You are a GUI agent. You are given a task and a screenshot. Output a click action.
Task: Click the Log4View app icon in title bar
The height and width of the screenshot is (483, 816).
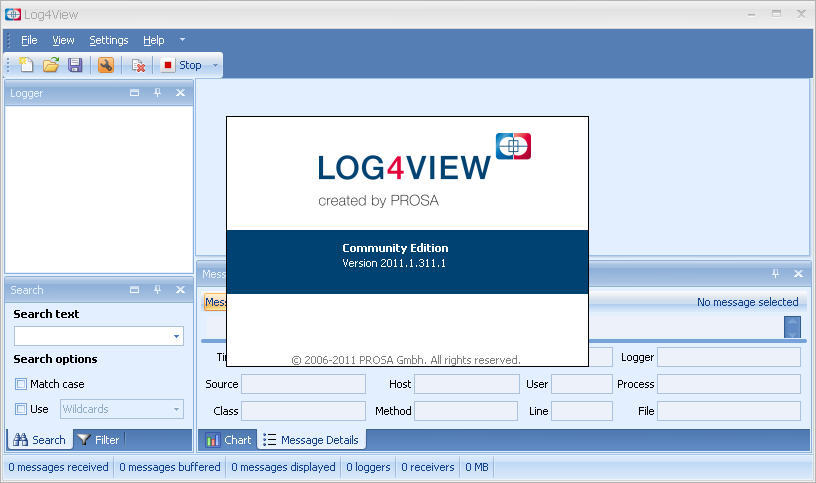pyautogui.click(x=12, y=14)
